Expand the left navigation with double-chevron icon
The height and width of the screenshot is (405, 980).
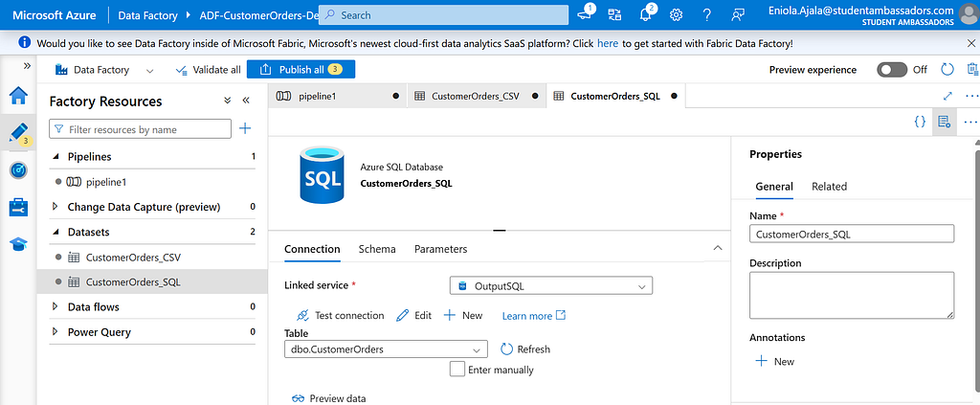tap(27, 65)
